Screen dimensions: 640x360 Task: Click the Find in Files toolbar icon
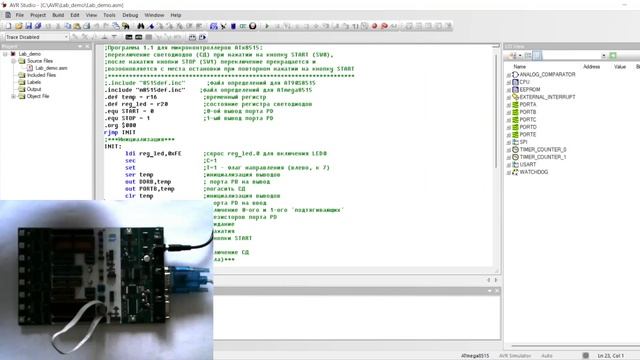126,26
